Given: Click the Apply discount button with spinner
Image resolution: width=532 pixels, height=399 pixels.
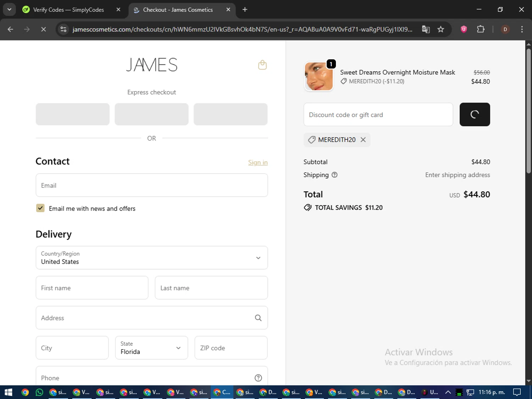Looking at the screenshot, I should click(475, 115).
